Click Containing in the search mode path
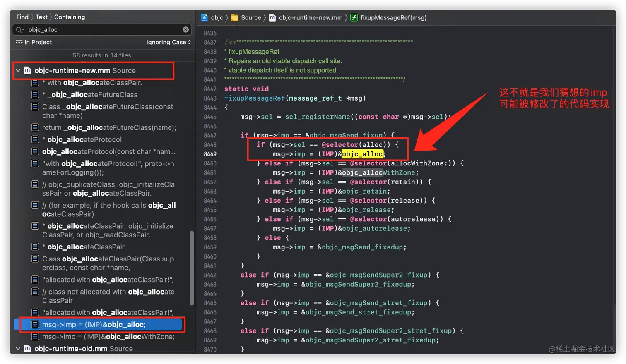 coord(70,17)
